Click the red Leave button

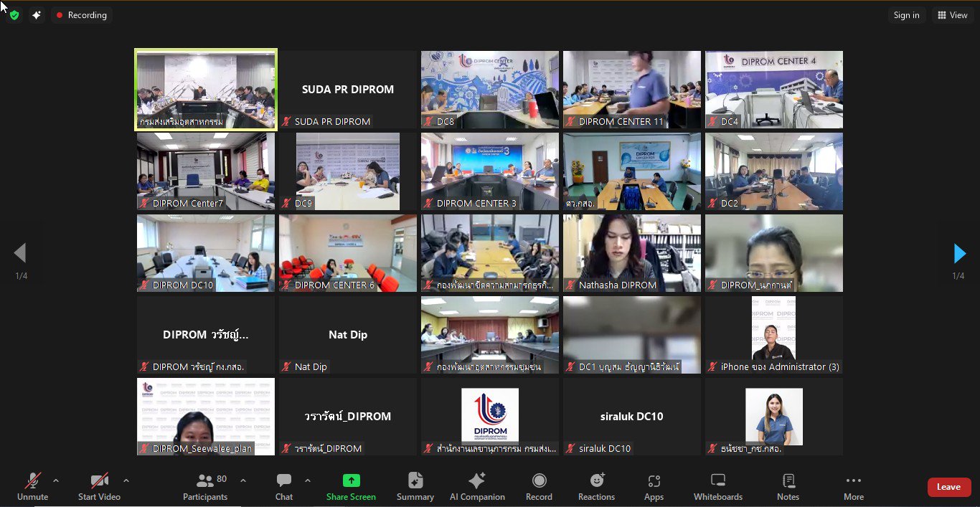948,487
